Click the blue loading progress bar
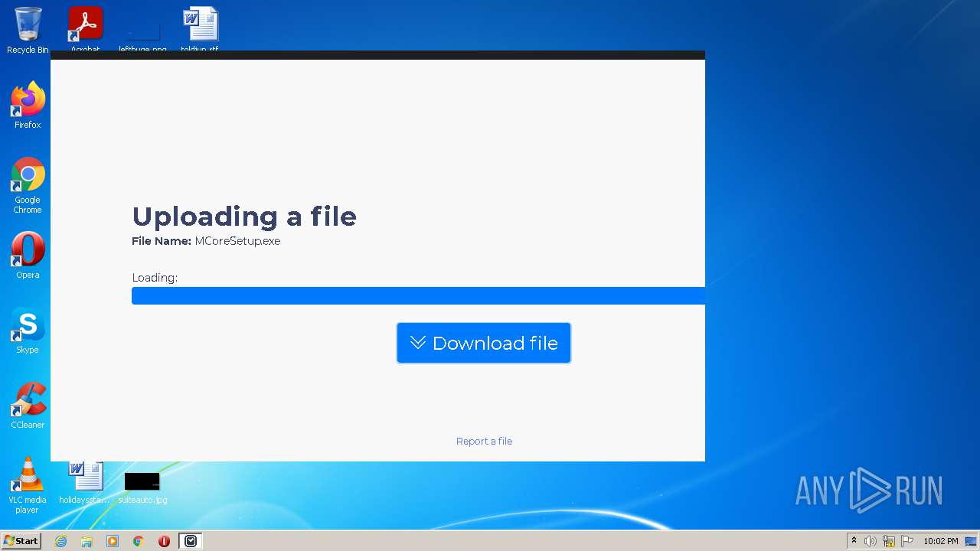Image resolution: width=980 pixels, height=551 pixels. point(418,295)
